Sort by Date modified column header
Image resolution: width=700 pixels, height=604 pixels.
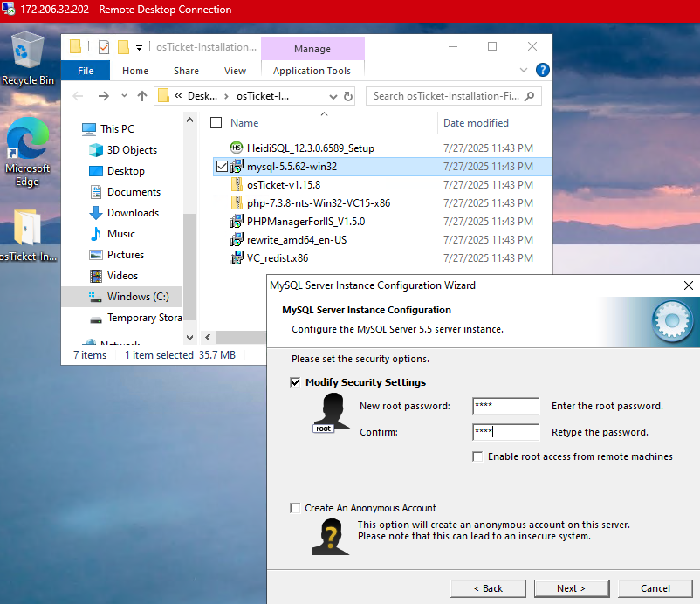(x=476, y=123)
